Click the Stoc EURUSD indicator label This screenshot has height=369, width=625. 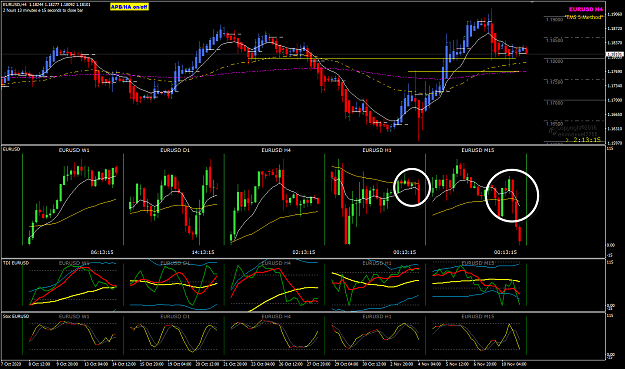(x=16, y=316)
